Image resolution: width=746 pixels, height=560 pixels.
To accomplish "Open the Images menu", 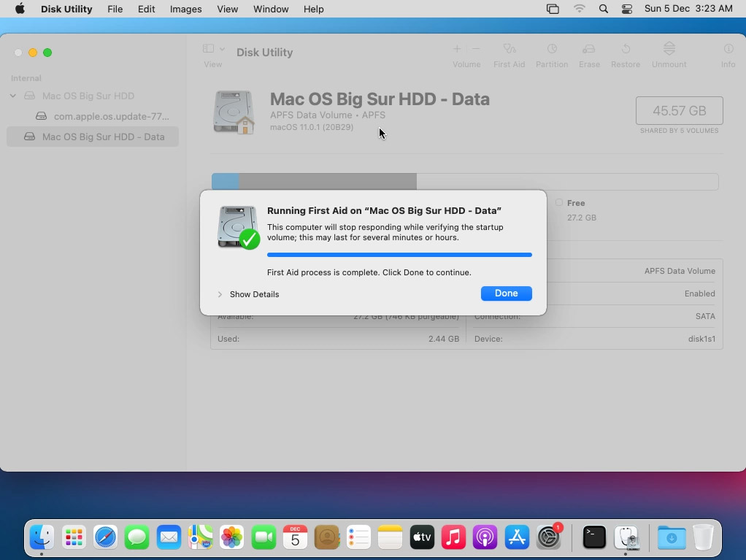I will tap(185, 9).
